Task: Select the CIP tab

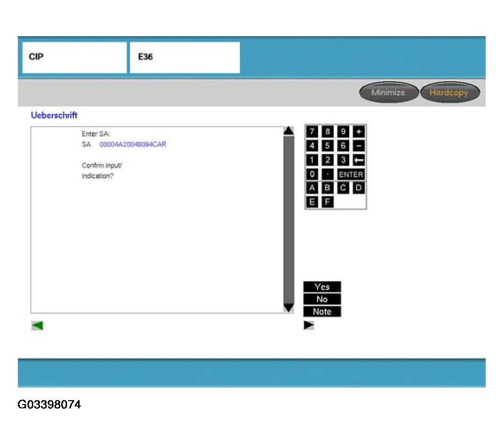Action: tap(74, 57)
